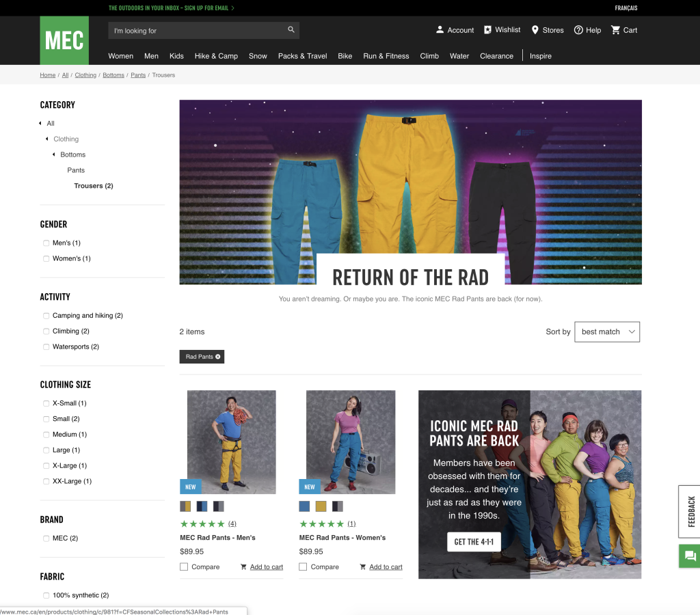
Task: Select Large clothing size
Action: point(46,450)
